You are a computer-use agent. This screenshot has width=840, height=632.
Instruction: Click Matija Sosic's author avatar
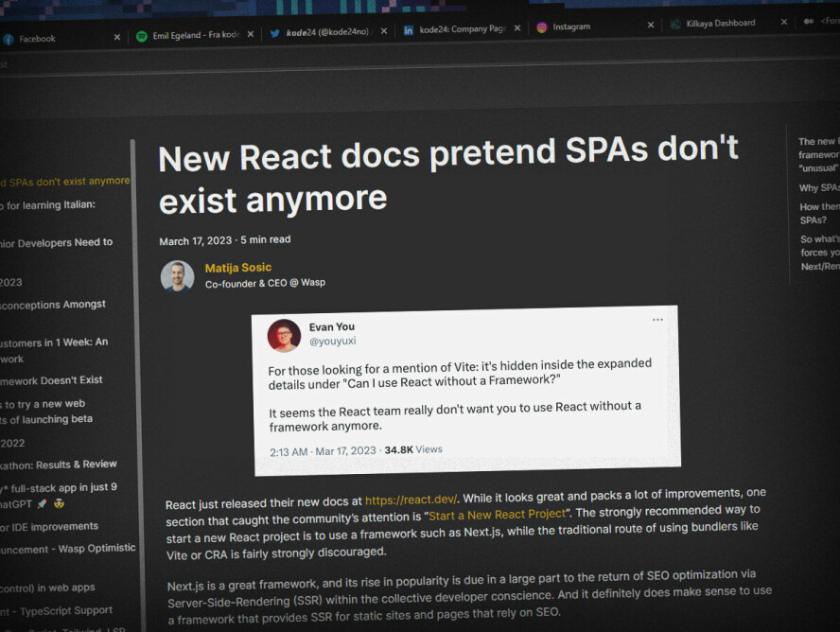pos(177,276)
